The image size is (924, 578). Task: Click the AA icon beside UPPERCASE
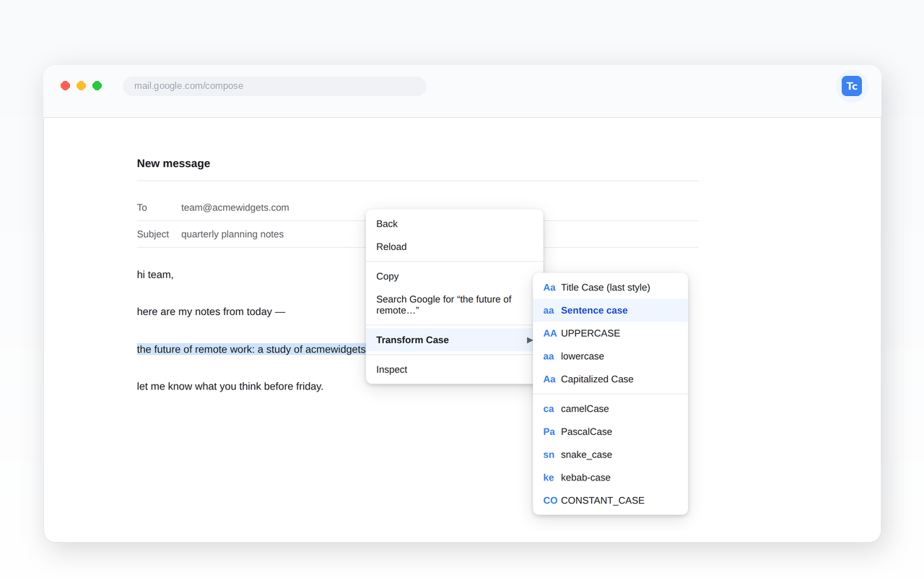550,334
